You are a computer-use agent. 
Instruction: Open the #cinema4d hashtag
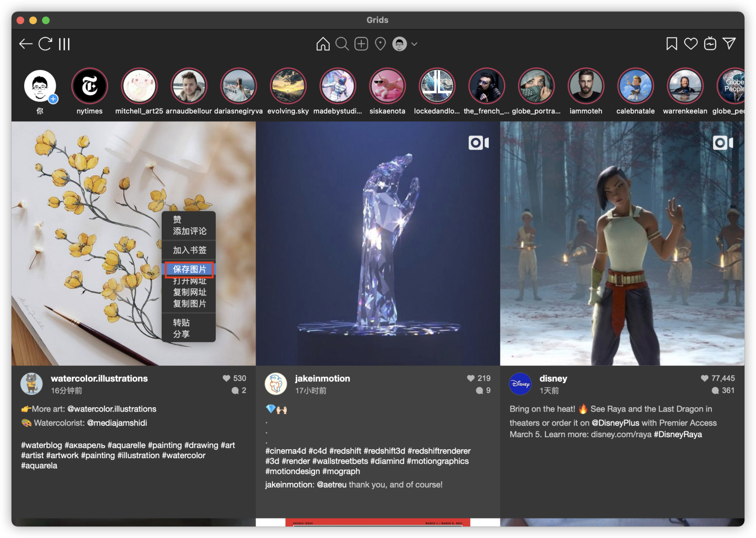click(286, 451)
